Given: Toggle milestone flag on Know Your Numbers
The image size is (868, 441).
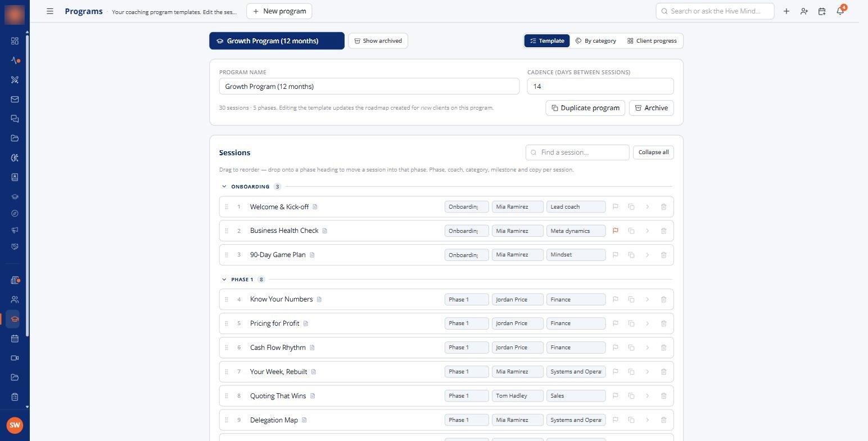Looking at the screenshot, I should click(x=616, y=299).
